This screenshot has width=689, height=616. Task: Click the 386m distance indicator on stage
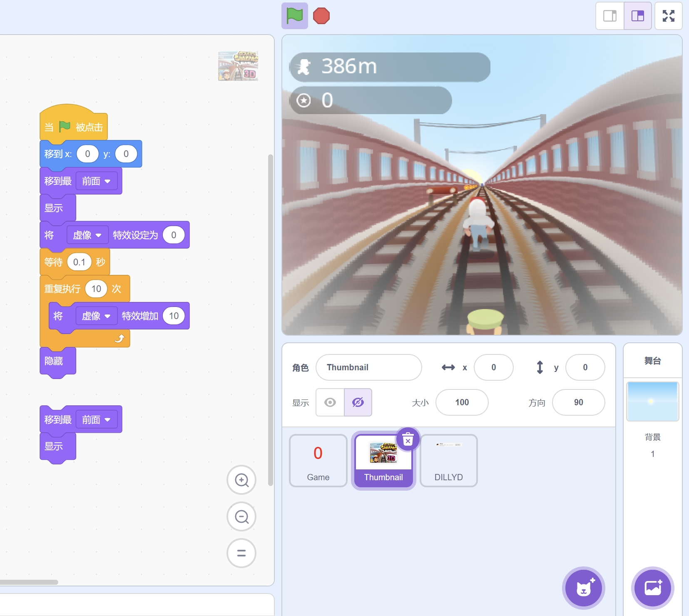point(390,67)
